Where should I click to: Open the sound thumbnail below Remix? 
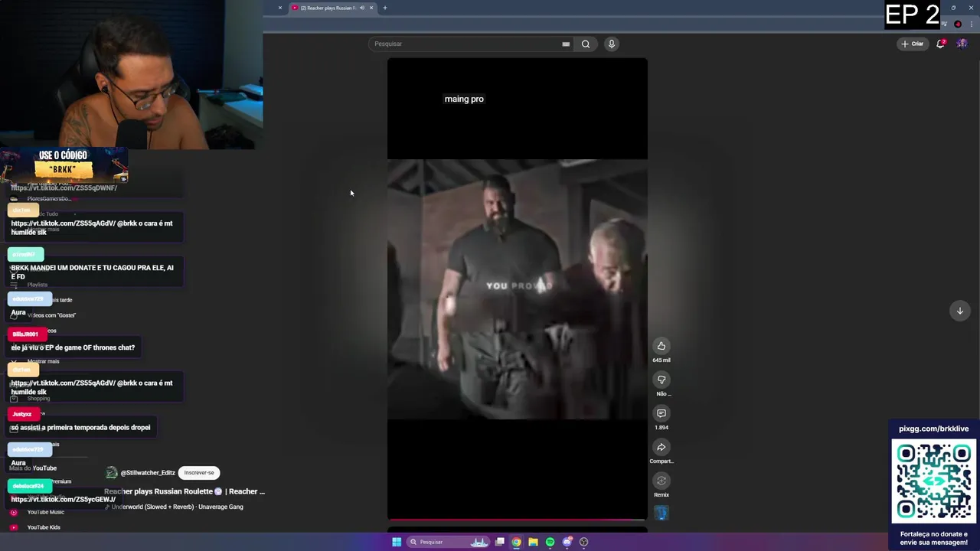point(661,514)
